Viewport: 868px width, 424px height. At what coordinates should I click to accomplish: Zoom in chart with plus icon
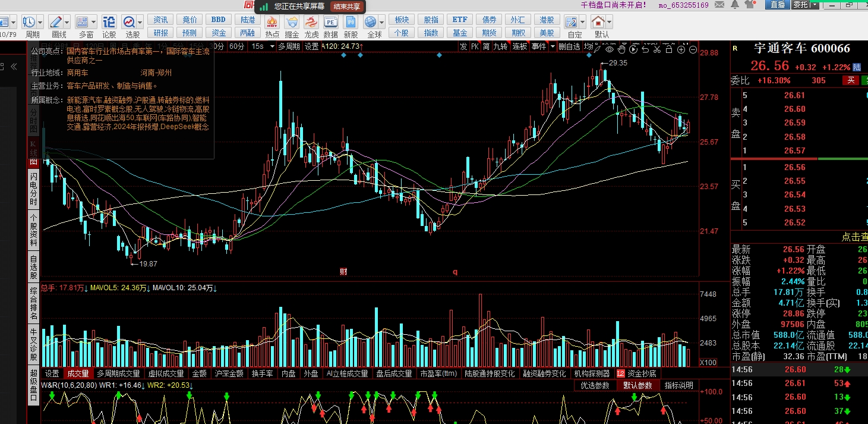click(681, 49)
